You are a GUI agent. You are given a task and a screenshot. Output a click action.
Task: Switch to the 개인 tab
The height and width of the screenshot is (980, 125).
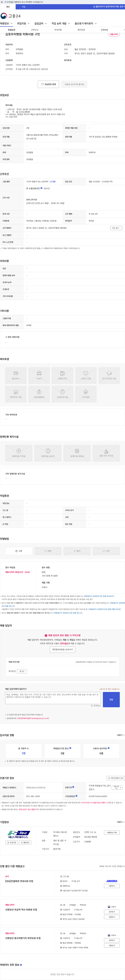pyautogui.click(x=8, y=7)
